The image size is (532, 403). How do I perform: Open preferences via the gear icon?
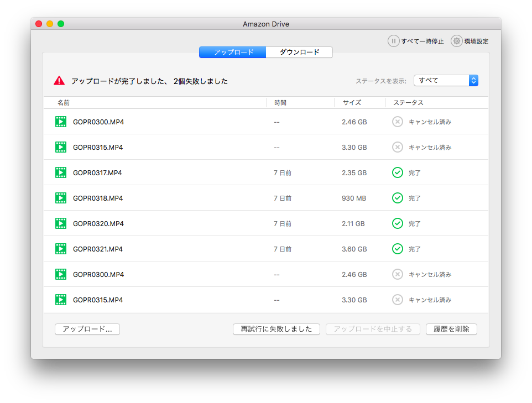coord(457,41)
